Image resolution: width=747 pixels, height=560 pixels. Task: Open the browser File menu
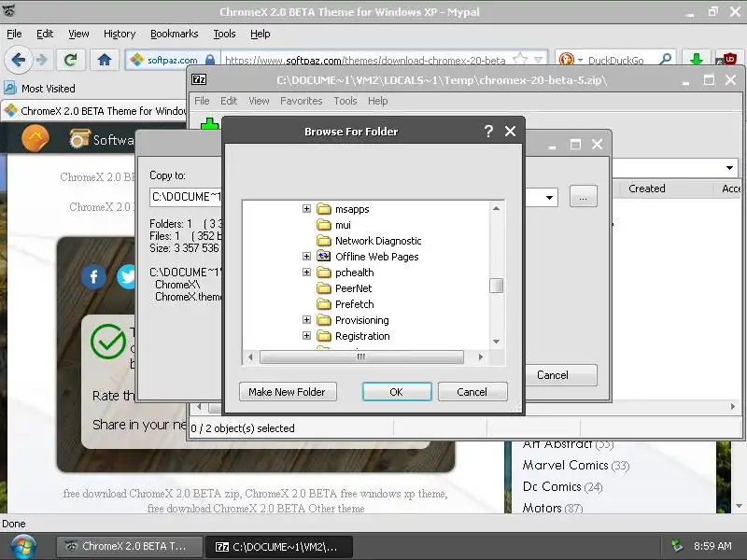tap(14, 34)
